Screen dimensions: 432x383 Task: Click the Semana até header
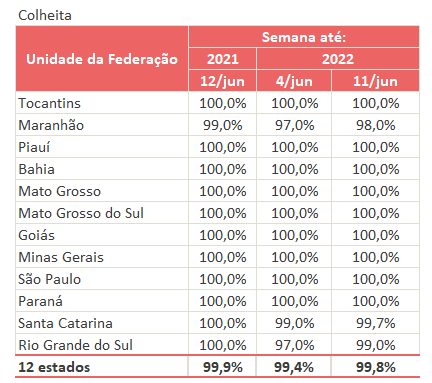[x=304, y=37]
